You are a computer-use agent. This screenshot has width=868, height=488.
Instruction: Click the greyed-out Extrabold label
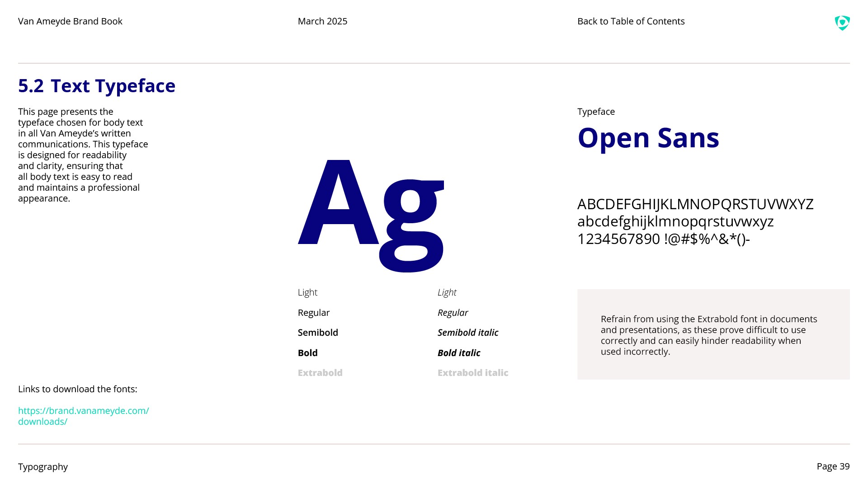pos(320,373)
